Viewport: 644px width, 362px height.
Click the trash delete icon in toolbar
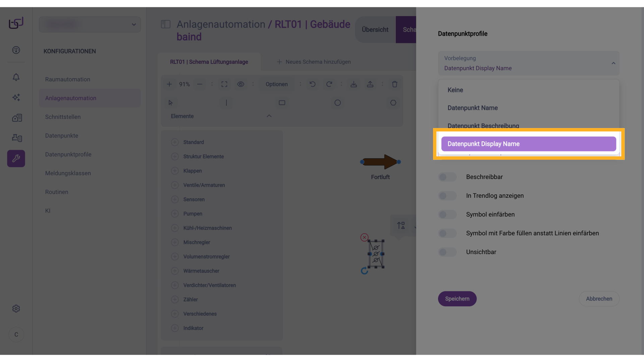pyautogui.click(x=394, y=84)
